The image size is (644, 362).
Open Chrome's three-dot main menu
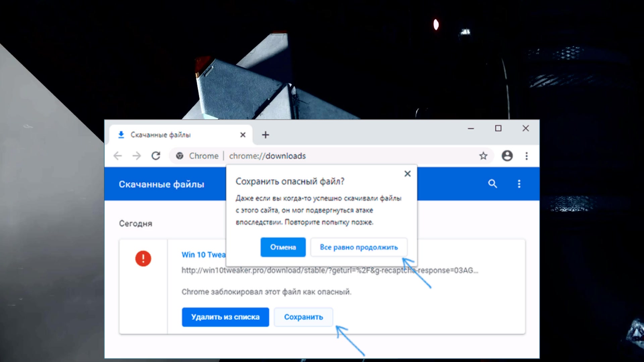tap(526, 156)
